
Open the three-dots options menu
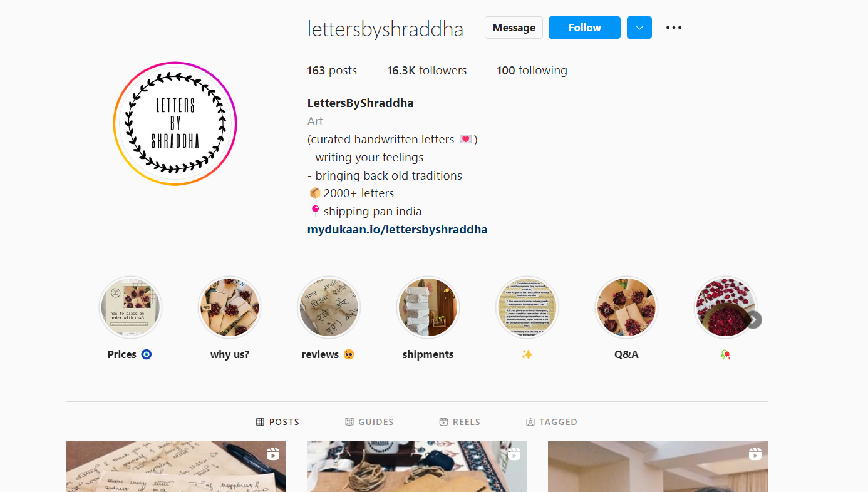(x=674, y=28)
